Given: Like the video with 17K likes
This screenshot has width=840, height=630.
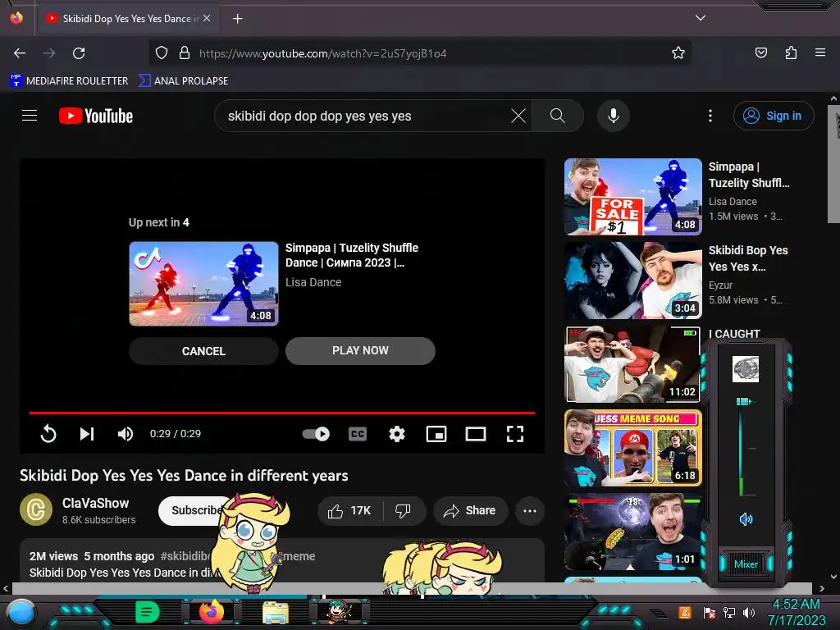Looking at the screenshot, I should click(349, 510).
